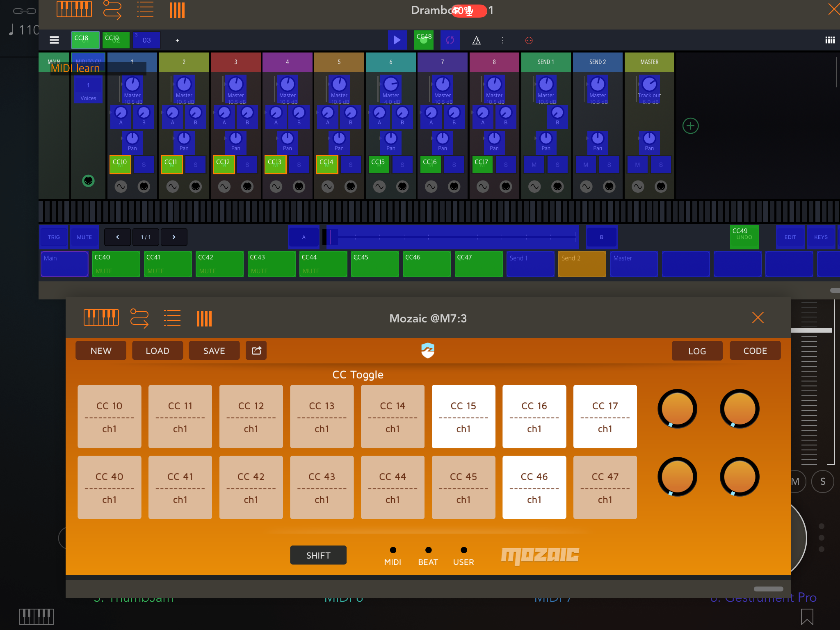Click the LOAD button in Mozaic
840x630 pixels.
coord(157,351)
